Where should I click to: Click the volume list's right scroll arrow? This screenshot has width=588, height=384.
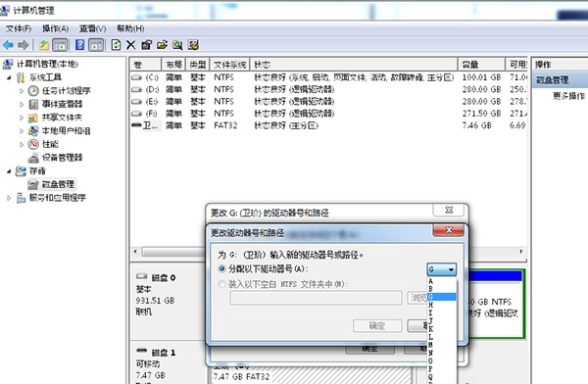(x=521, y=251)
